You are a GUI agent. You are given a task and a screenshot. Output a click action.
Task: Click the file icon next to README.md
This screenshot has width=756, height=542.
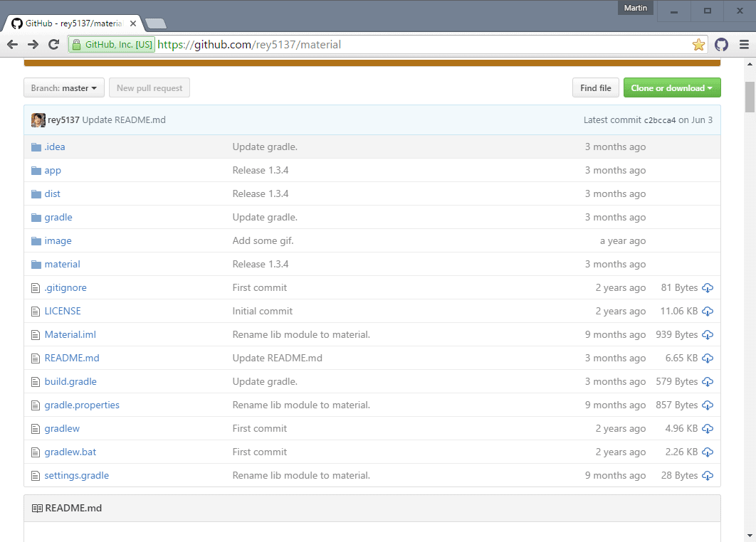[35, 358]
